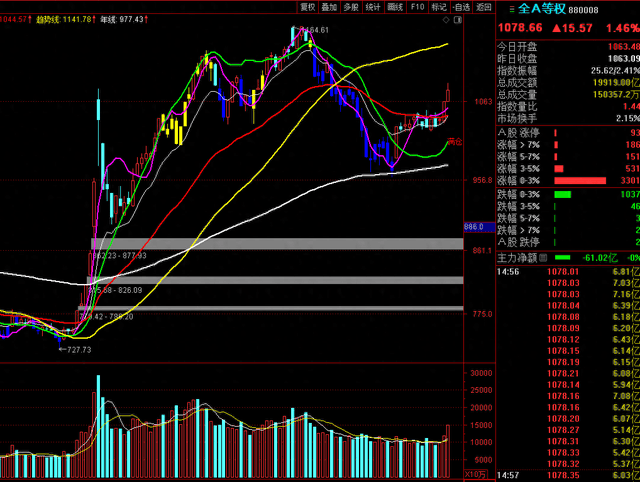The width and height of the screenshot is (640, 482).
Task: Click the change value 15.57
Action: tap(577, 28)
